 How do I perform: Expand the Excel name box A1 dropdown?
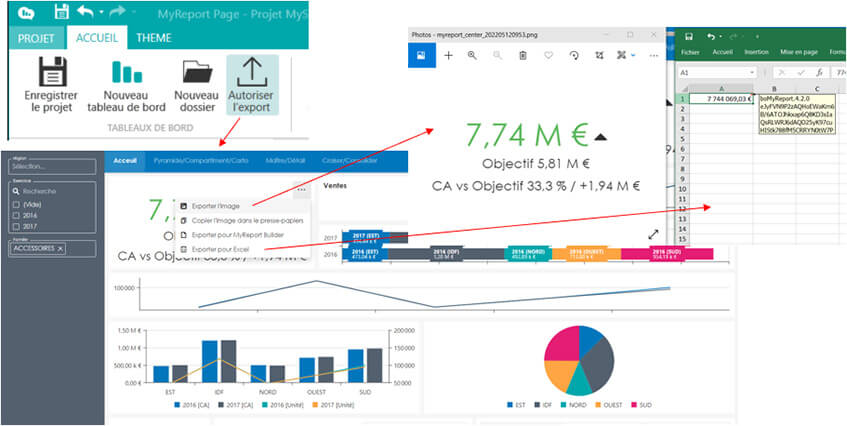click(x=752, y=72)
